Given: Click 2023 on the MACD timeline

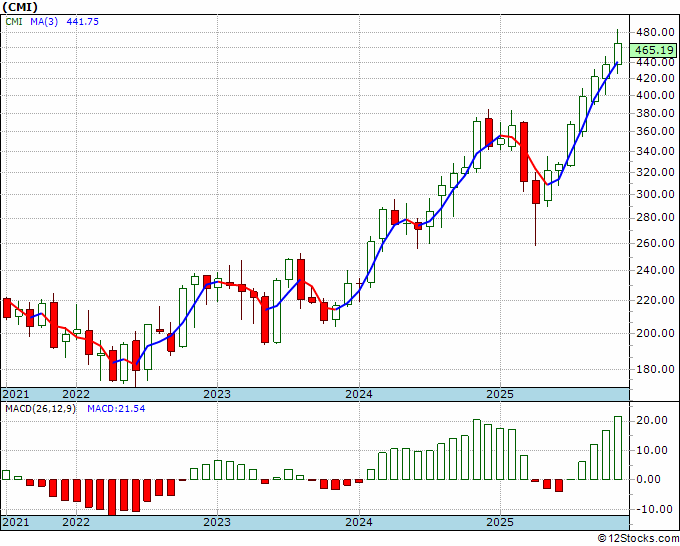Looking at the screenshot, I should tap(217, 522).
